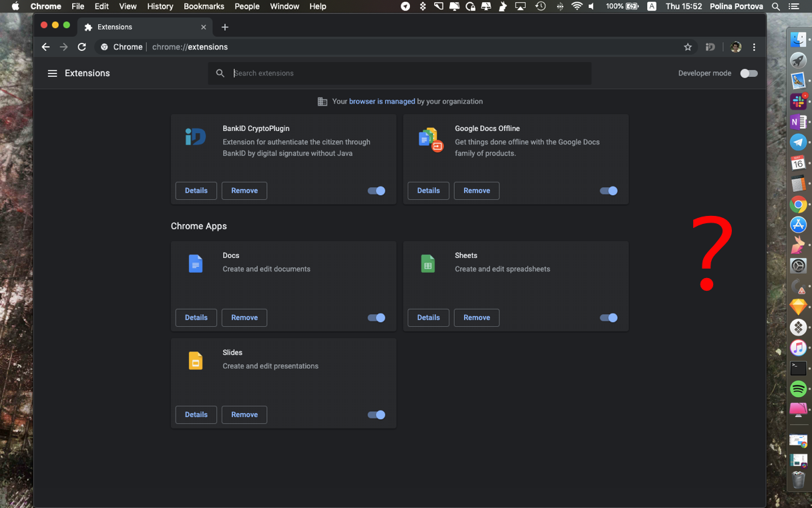Click the Google Docs Offline extension icon
This screenshot has height=508, width=812.
(x=430, y=139)
